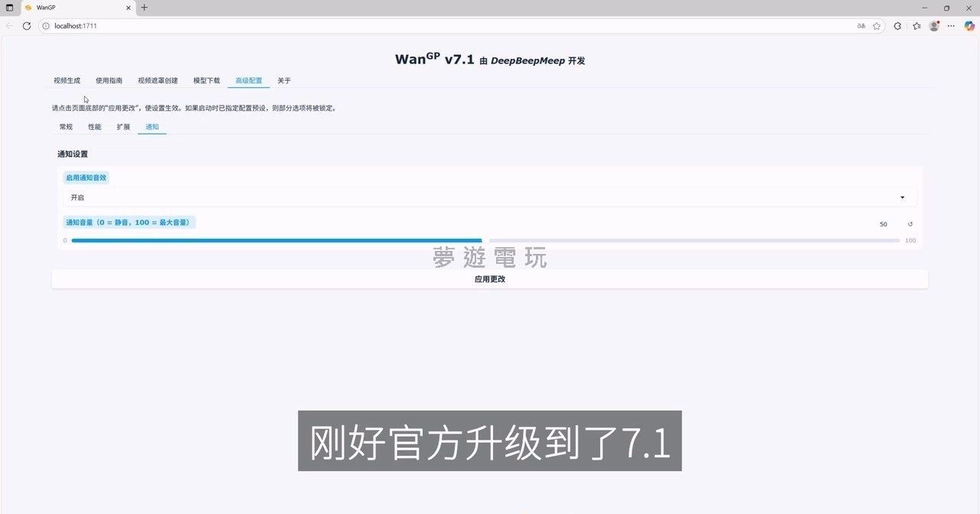Click the WanGP v7.1 page title
Screen dimensions: 980x514
pos(490,60)
